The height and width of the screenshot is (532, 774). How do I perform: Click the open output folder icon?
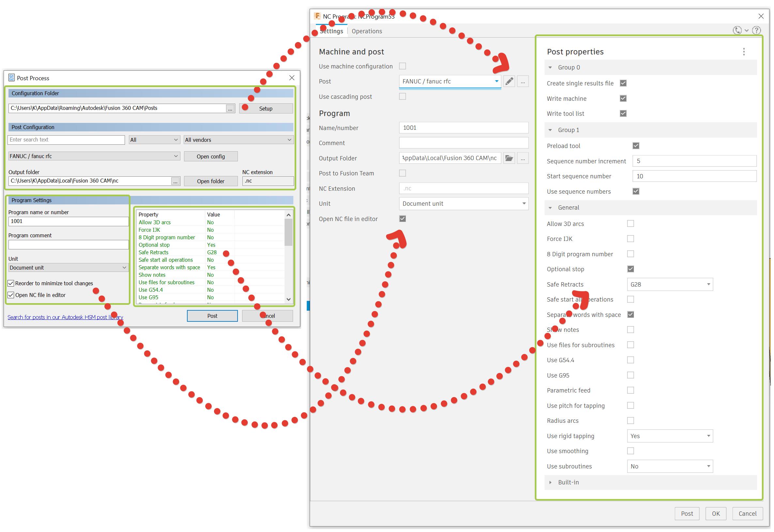[509, 158]
